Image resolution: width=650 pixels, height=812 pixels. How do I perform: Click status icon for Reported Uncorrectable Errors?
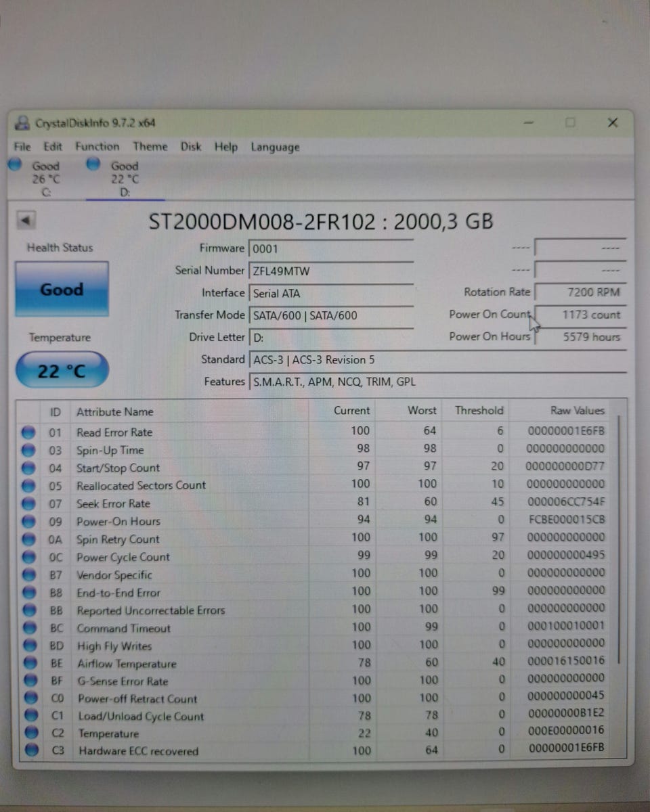29,610
